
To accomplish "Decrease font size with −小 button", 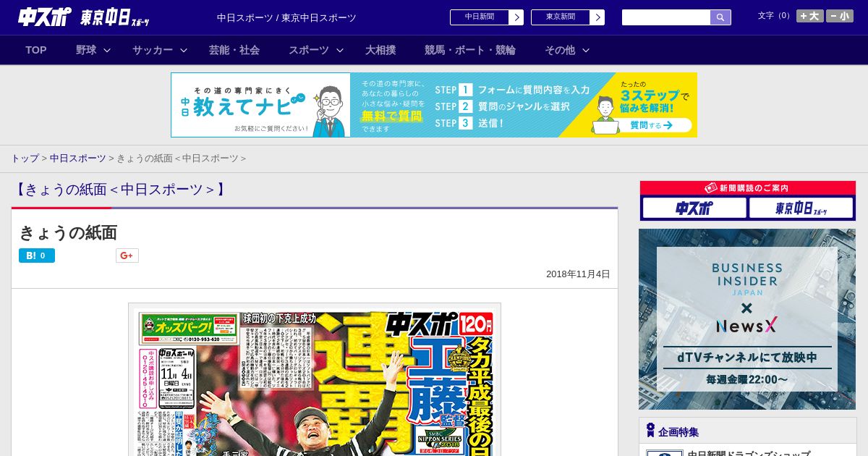I will point(840,16).
